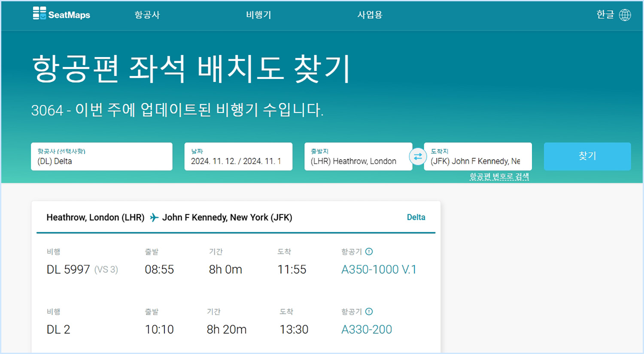Open the 한글 language selector

tap(605, 15)
